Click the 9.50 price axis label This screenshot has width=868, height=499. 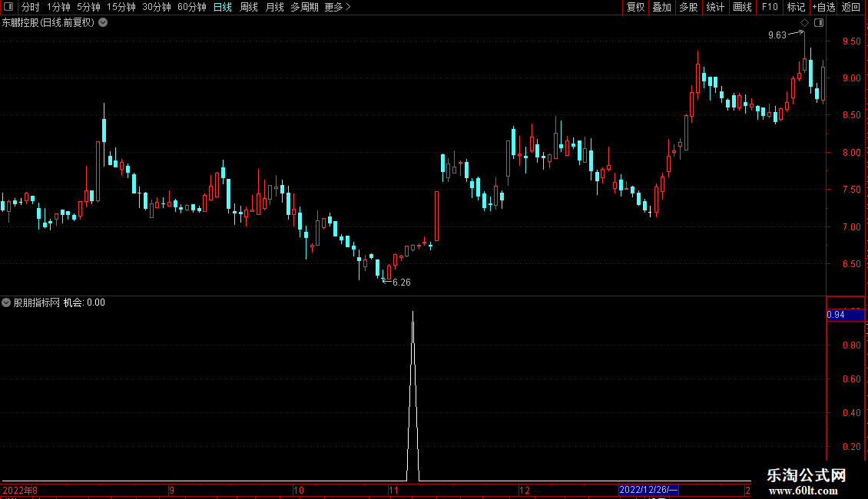coord(851,41)
